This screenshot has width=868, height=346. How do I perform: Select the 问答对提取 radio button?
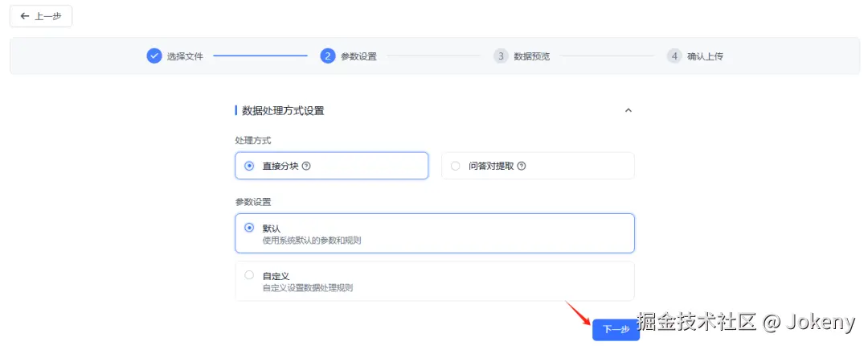point(455,167)
